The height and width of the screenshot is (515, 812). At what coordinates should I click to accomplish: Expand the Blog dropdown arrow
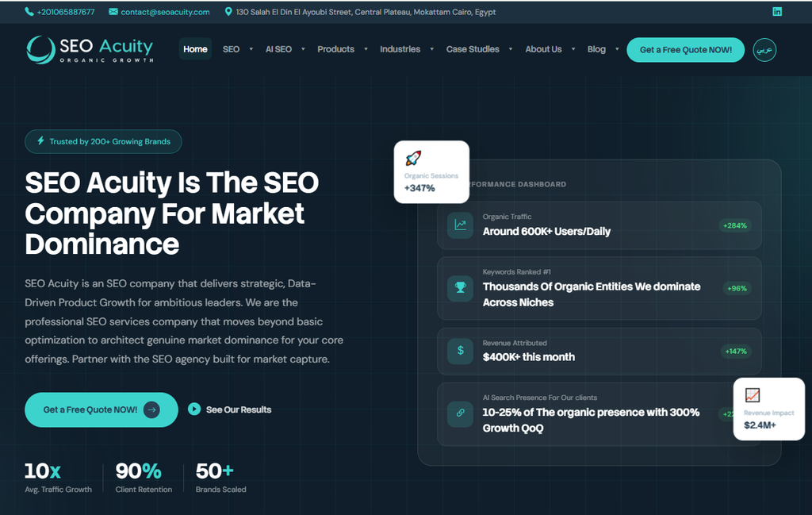pos(617,49)
